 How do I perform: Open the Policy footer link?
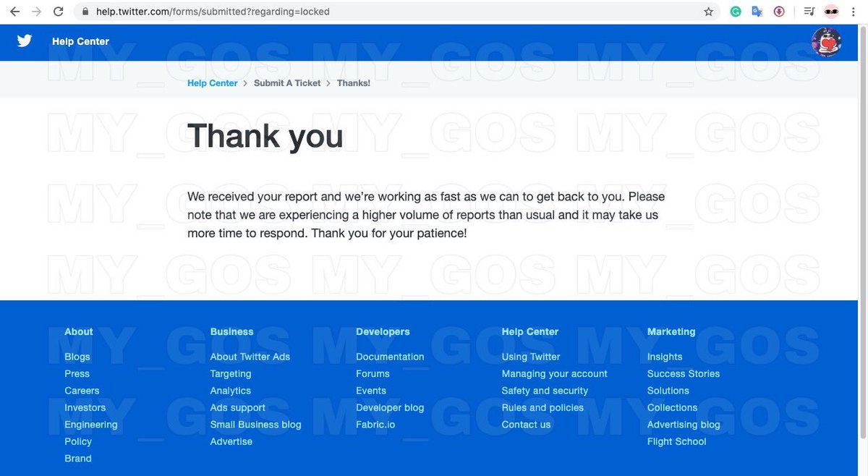click(78, 441)
